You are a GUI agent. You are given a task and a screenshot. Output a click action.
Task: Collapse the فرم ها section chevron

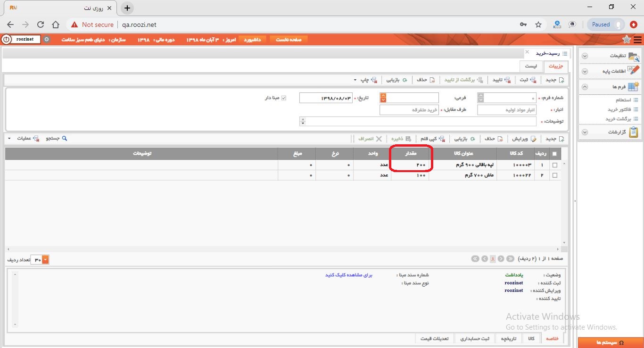point(585,87)
